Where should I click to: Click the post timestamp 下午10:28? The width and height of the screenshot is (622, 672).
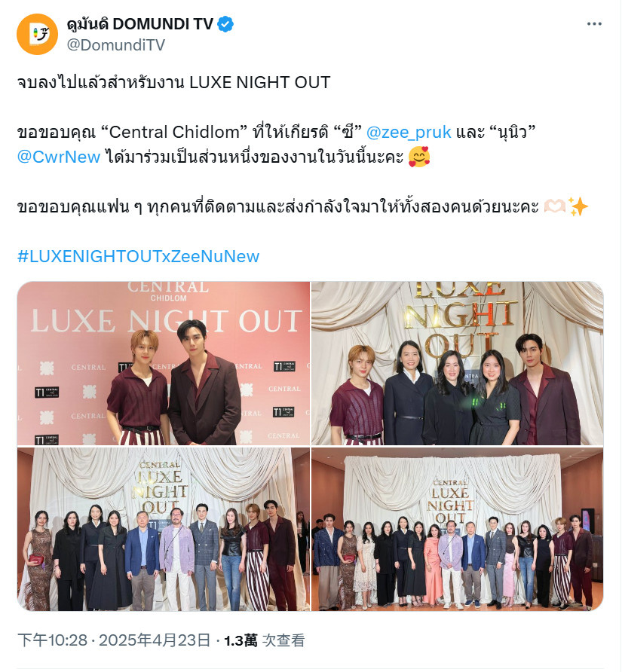point(52,640)
